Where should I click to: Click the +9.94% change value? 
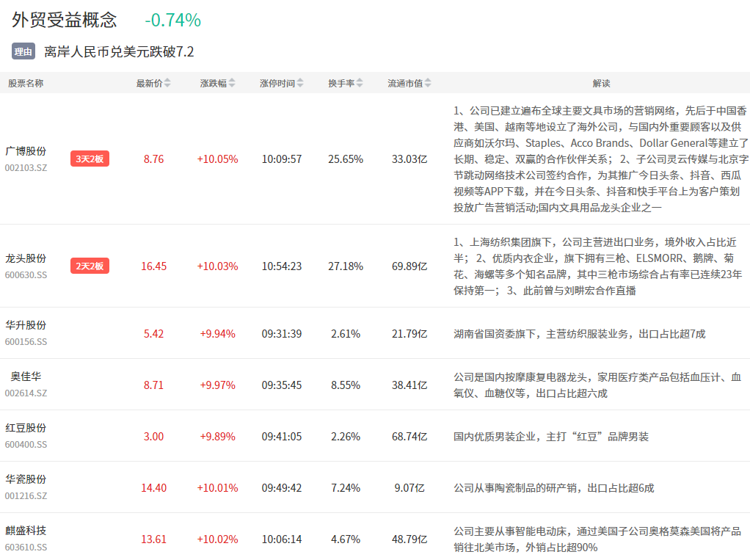218,334
